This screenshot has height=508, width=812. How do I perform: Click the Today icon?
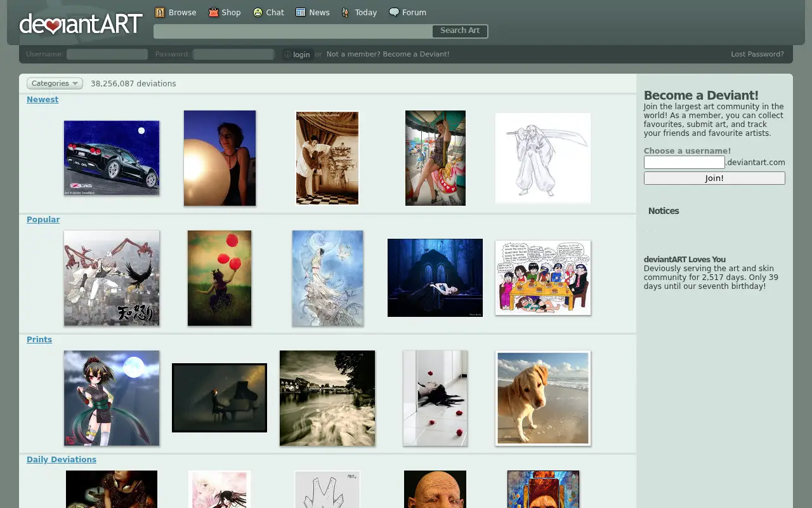coord(346,12)
